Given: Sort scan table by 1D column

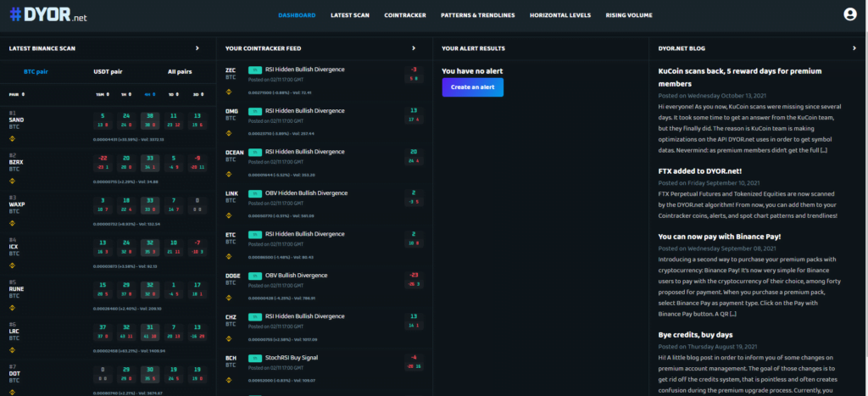Looking at the screenshot, I should (x=173, y=95).
